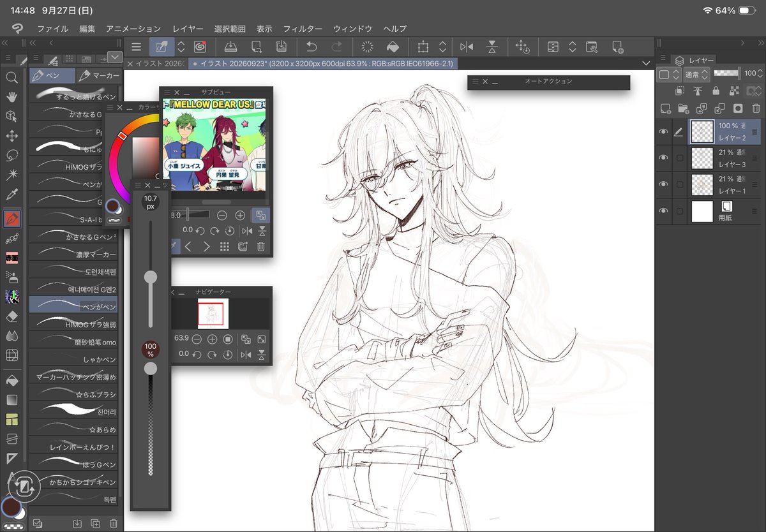The image size is (766, 532).
Task: Click Flip Horizontal in the command bar
Action: [467, 47]
